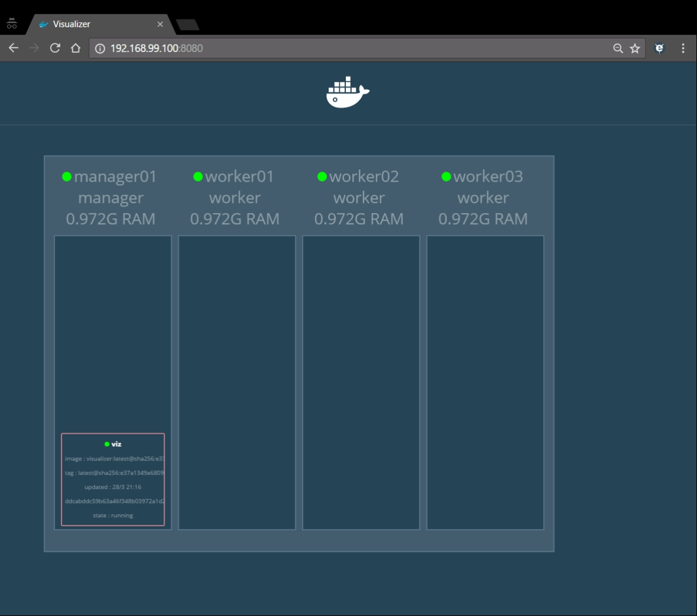Select the worker03 node name
Viewport: 697px width, 616px height.
pyautogui.click(x=488, y=177)
